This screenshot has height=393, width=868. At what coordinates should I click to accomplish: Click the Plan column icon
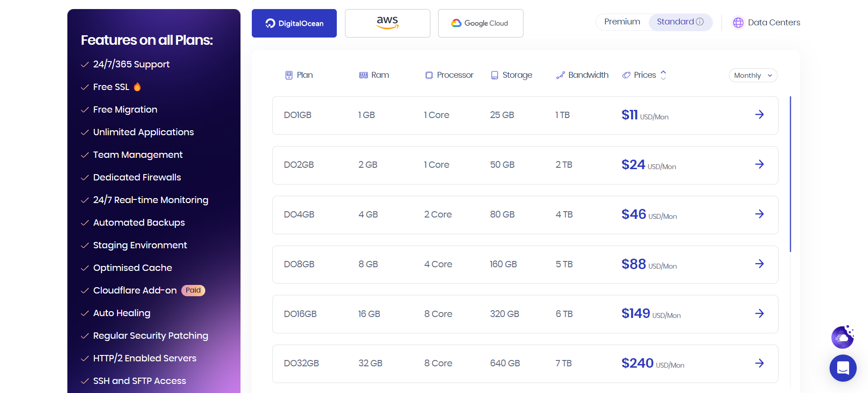click(x=289, y=75)
